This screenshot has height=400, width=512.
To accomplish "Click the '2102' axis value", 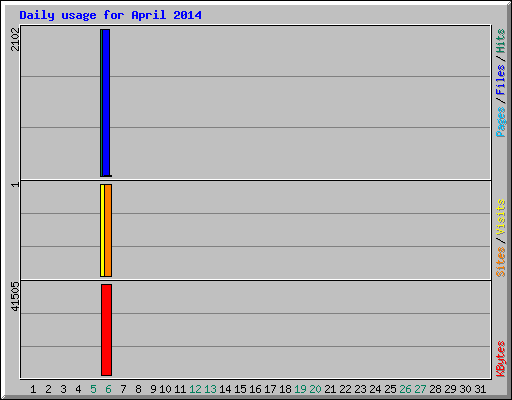I will 15,39.
